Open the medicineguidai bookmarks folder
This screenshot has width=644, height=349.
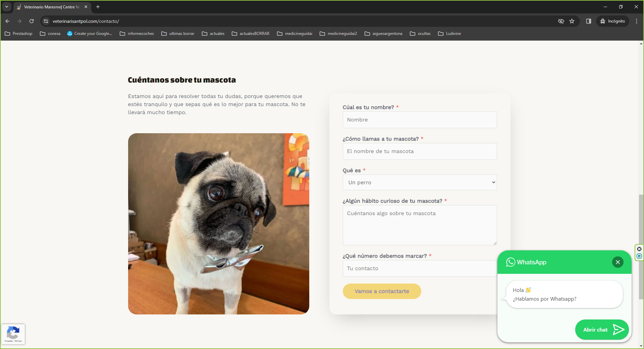[294, 34]
